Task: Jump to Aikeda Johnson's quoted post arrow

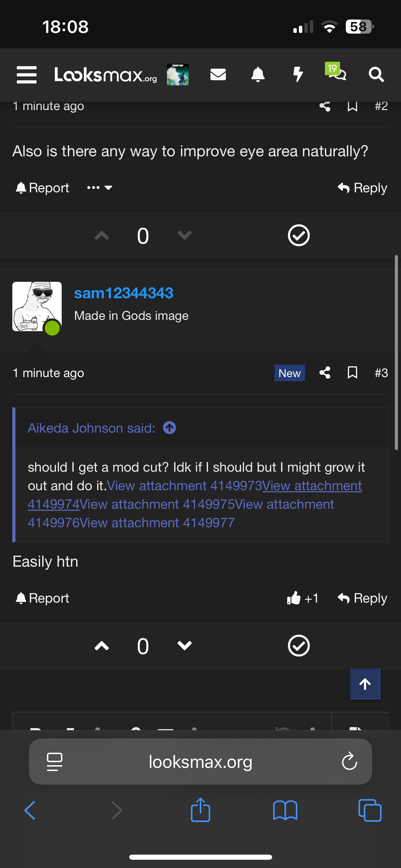Action: click(169, 428)
